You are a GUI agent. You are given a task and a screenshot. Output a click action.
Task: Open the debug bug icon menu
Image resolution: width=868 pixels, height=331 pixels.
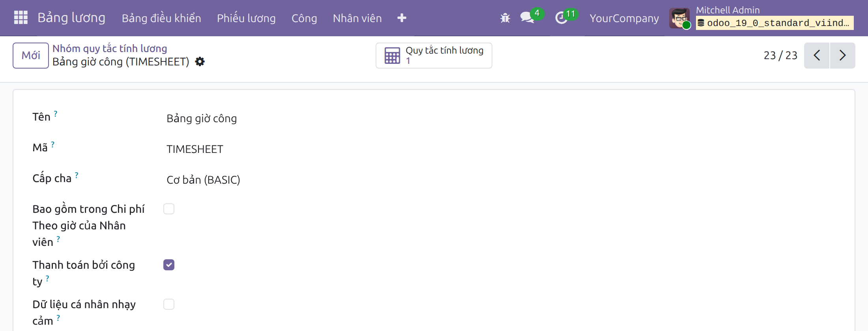(x=505, y=18)
